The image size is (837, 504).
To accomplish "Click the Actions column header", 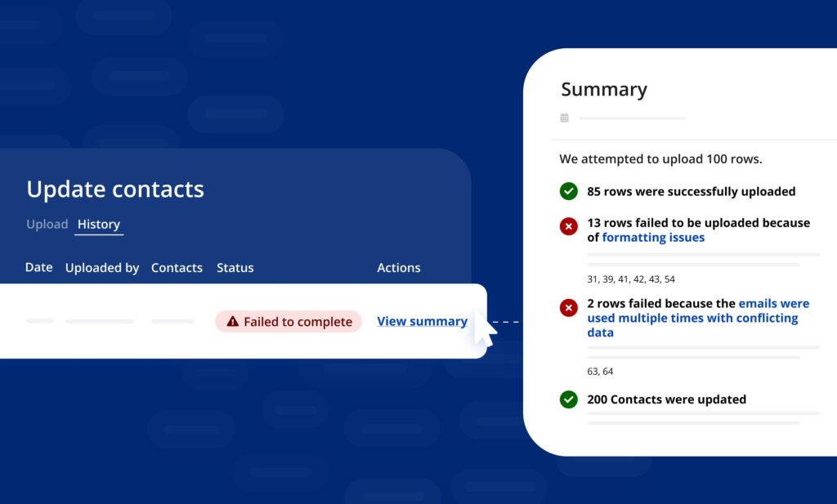I will pyautogui.click(x=399, y=267).
